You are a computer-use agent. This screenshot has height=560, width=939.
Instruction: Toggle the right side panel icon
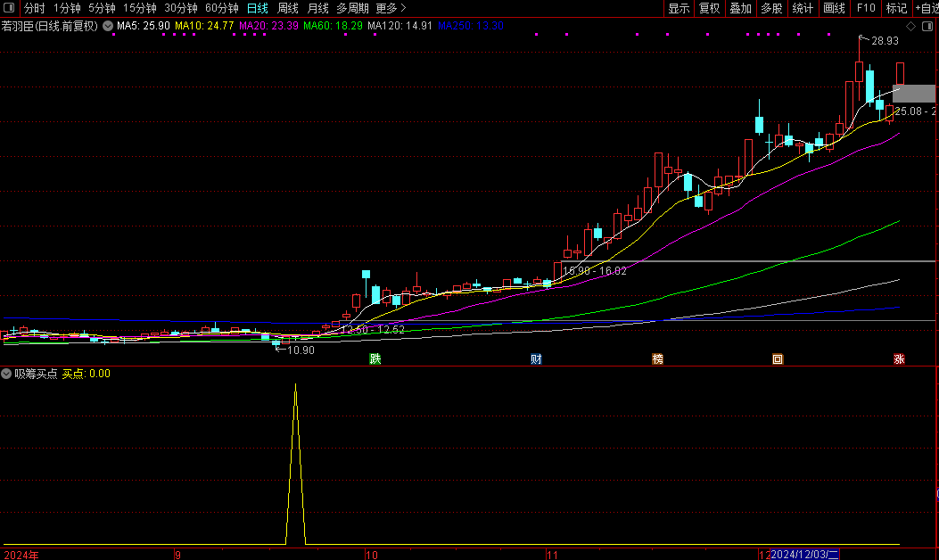[927, 27]
